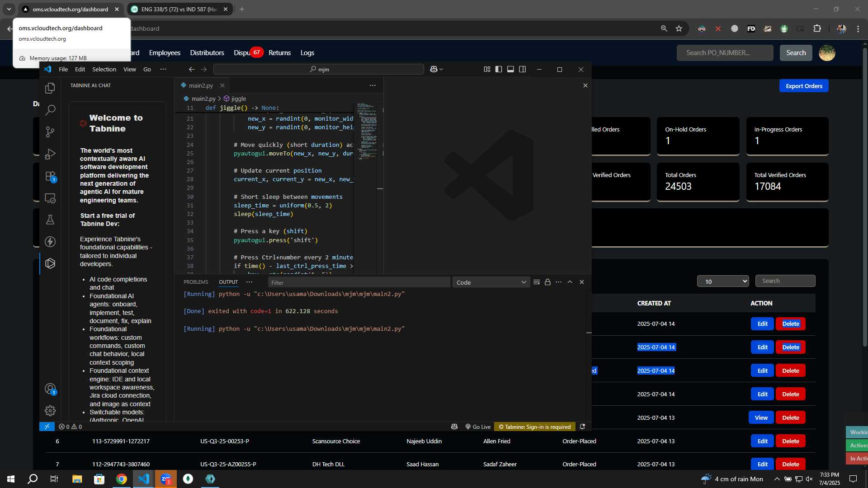Focus the Output panel Filter field
This screenshot has width=868, height=488.
coord(359,282)
